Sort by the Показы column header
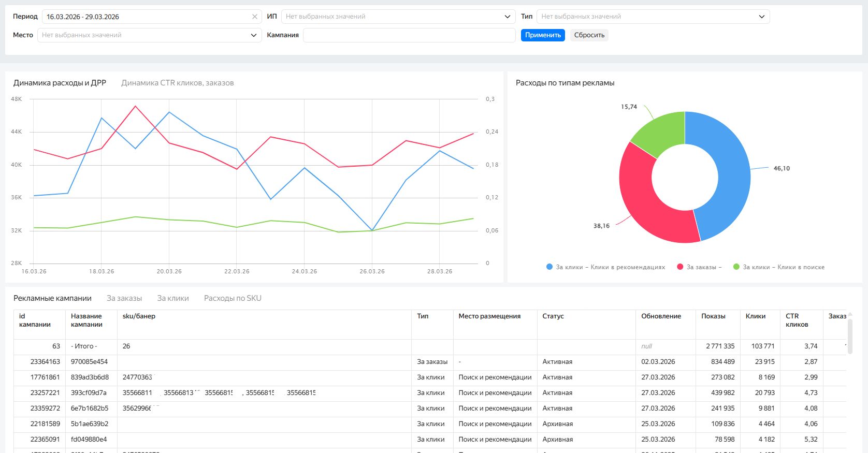This screenshot has width=868, height=453. click(713, 316)
